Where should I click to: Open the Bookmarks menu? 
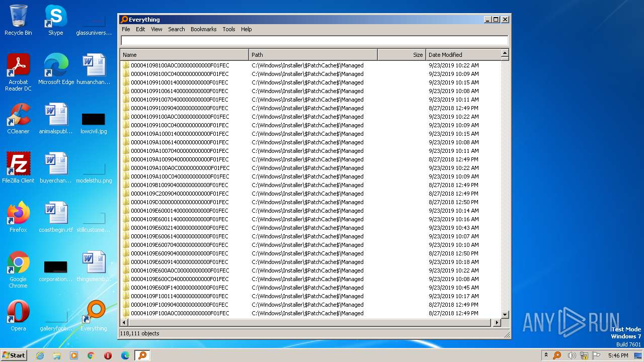[203, 29]
